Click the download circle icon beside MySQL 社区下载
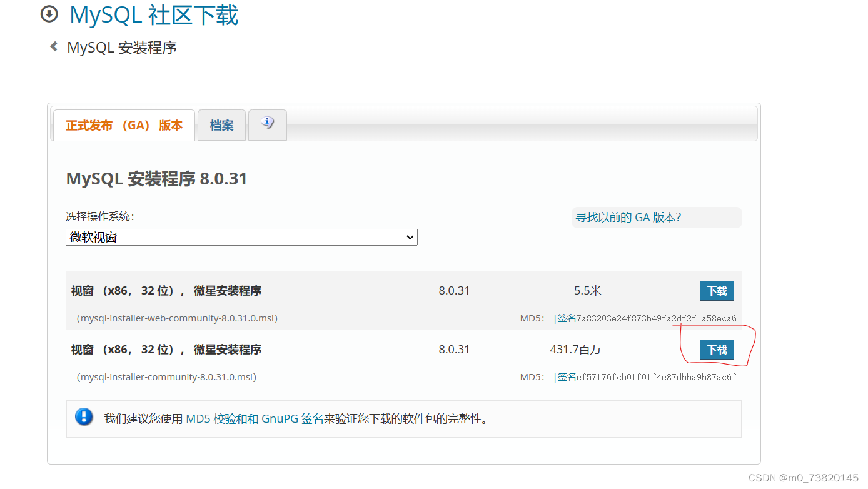This screenshot has width=868, height=489. (49, 14)
